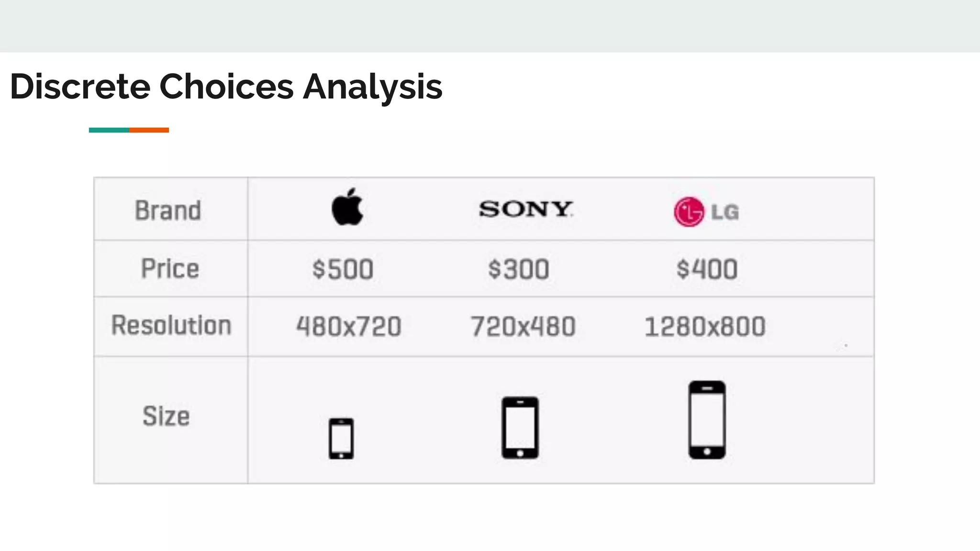980x551 pixels.
Task: Click the Discrete Choices Analysis title
Action: pos(226,87)
